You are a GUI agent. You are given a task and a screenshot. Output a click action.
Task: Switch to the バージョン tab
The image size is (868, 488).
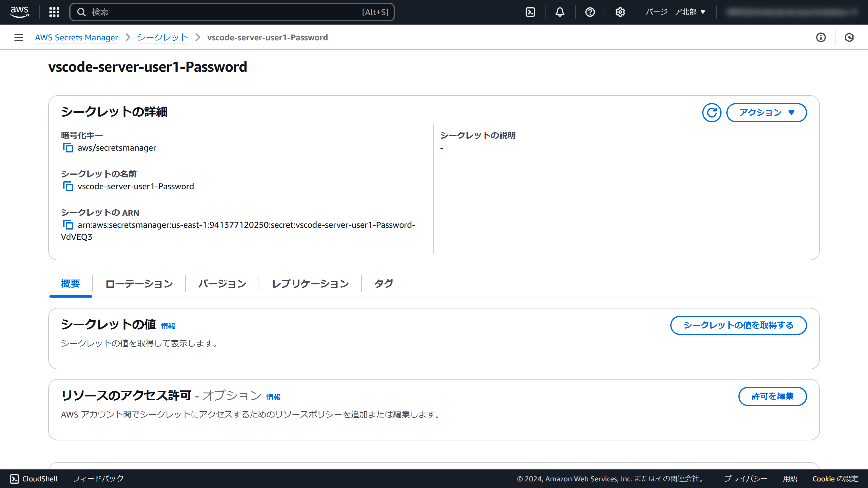pos(222,283)
